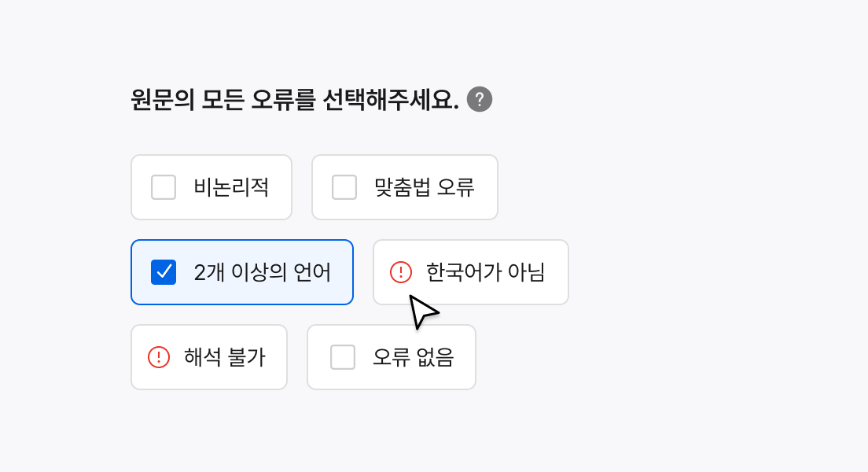This screenshot has width=868, height=472.
Task: Select the 맞춤법 오류 option card
Action: (x=405, y=187)
